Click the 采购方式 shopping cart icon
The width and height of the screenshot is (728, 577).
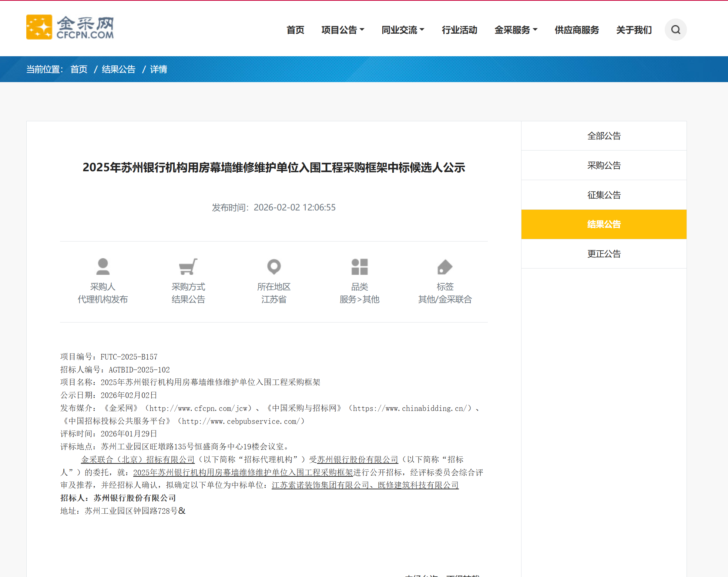point(188,266)
